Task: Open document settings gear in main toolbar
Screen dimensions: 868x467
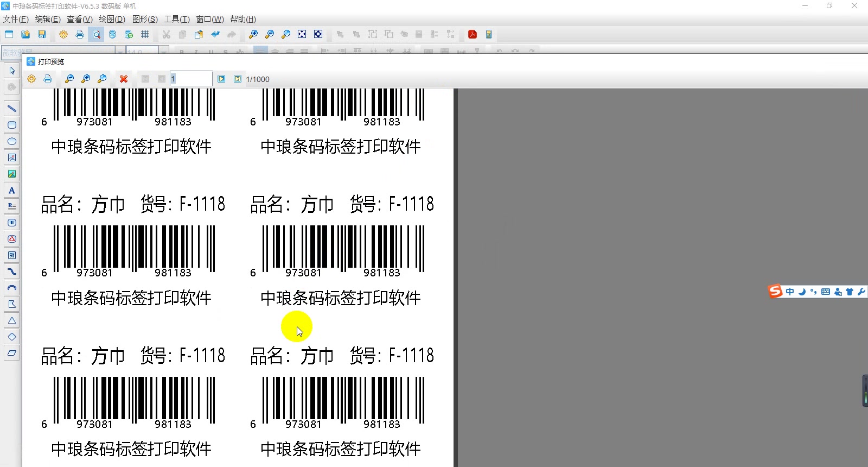Action: click(x=63, y=34)
